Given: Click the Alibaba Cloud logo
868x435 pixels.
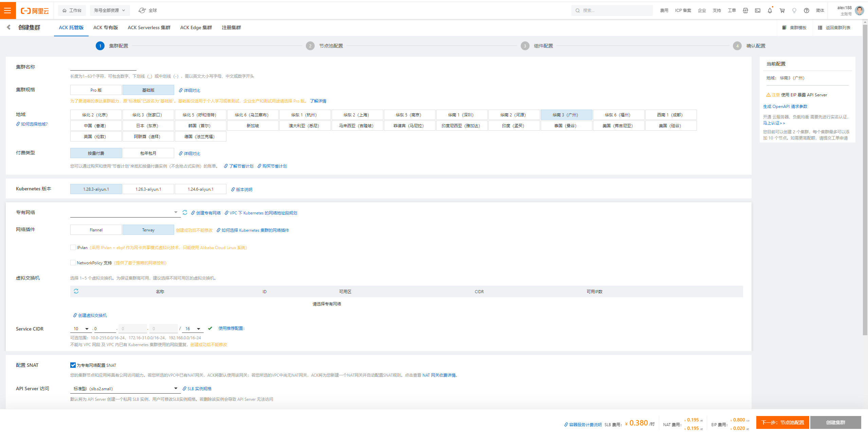Looking at the screenshot, I should pos(35,11).
